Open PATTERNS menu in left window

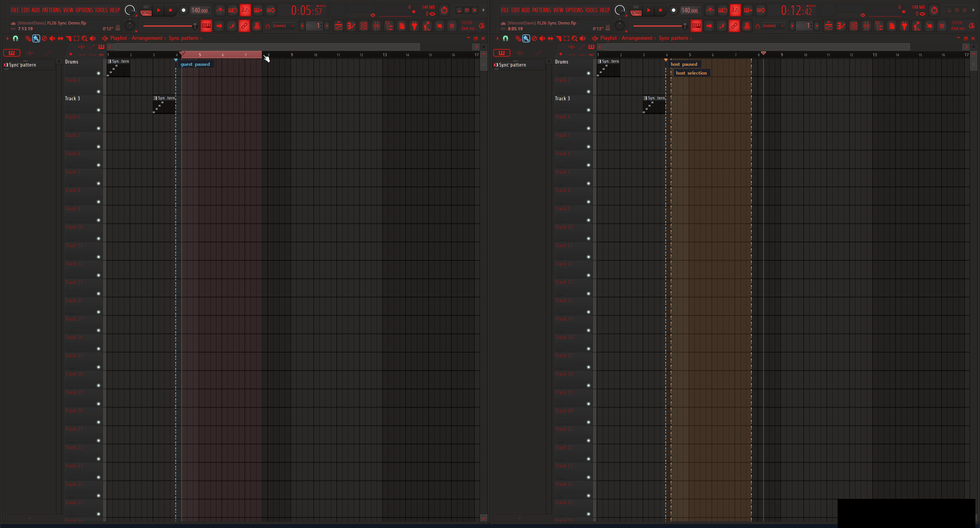click(x=52, y=10)
